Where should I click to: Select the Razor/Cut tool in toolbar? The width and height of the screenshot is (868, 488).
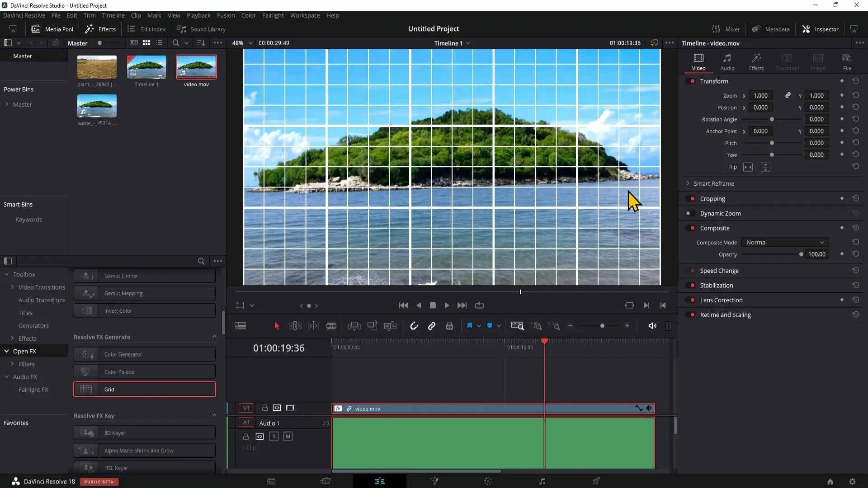coord(332,326)
